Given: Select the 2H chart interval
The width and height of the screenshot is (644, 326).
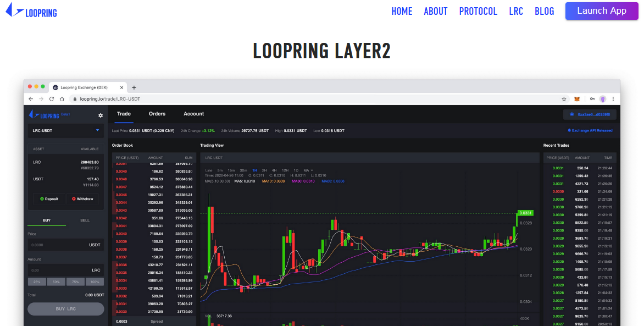Looking at the screenshot, I should [x=264, y=170].
